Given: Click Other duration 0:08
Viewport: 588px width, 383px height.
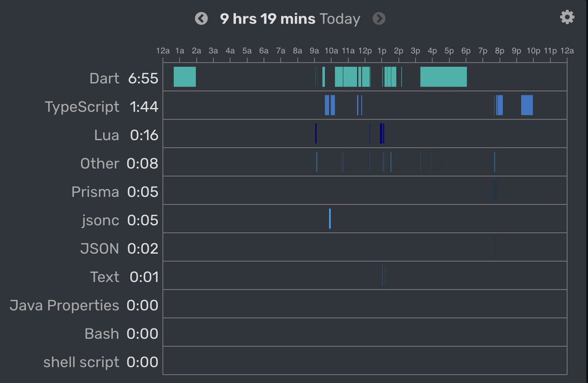Looking at the screenshot, I should click(x=143, y=164).
